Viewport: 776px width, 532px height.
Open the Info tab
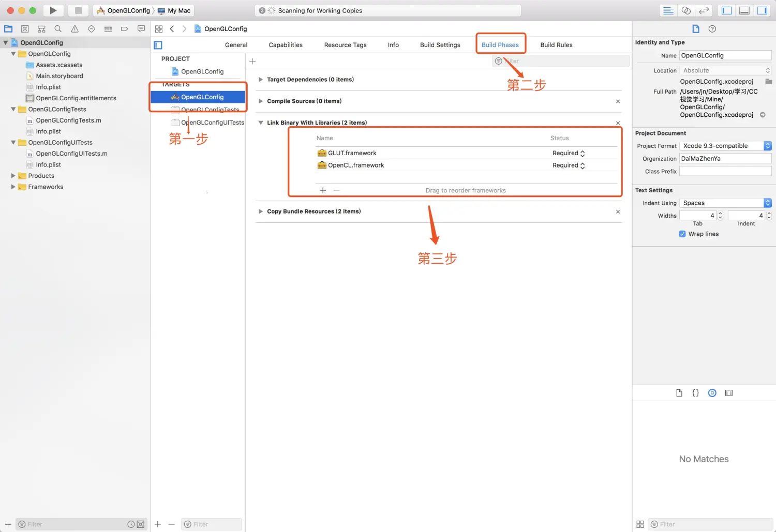click(x=393, y=45)
